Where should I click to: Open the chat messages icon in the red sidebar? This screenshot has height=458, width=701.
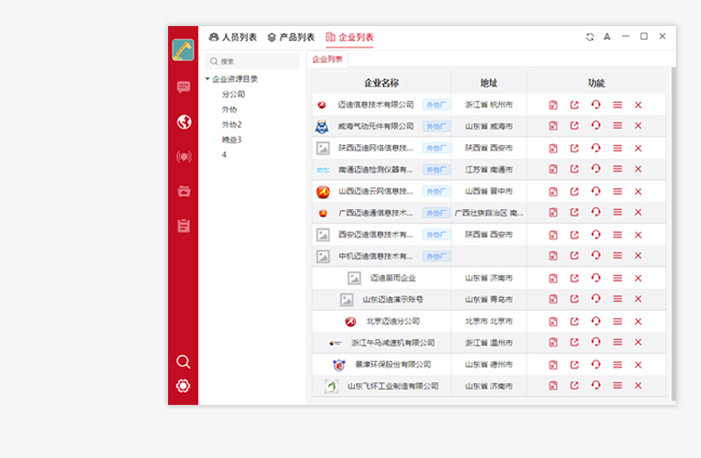(x=183, y=87)
